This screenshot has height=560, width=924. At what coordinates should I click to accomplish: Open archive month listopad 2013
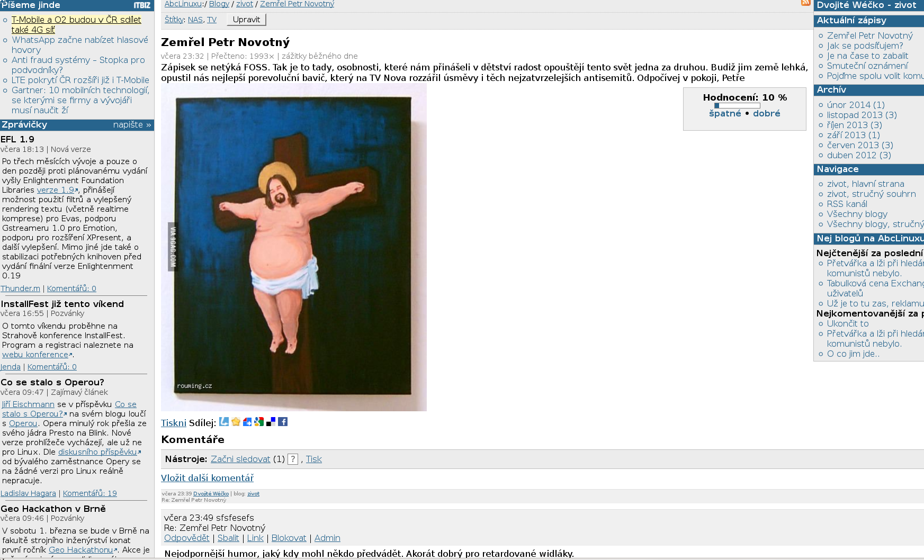tap(862, 115)
